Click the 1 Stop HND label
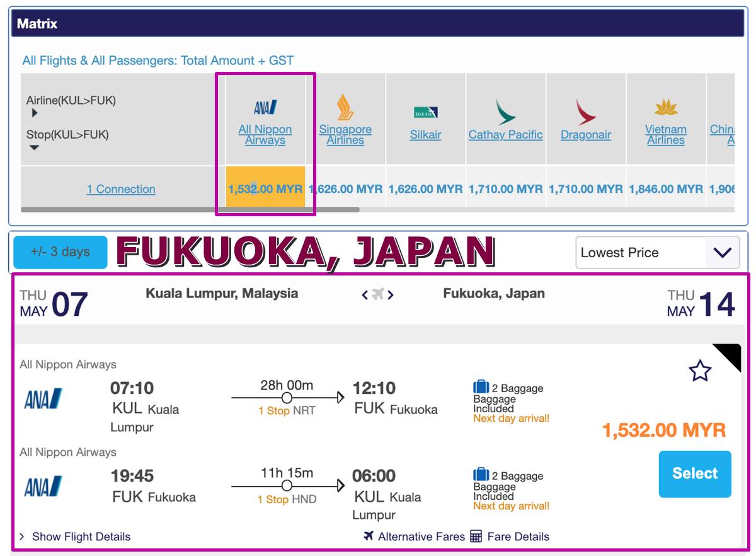This screenshot has height=556, width=756. (287, 499)
